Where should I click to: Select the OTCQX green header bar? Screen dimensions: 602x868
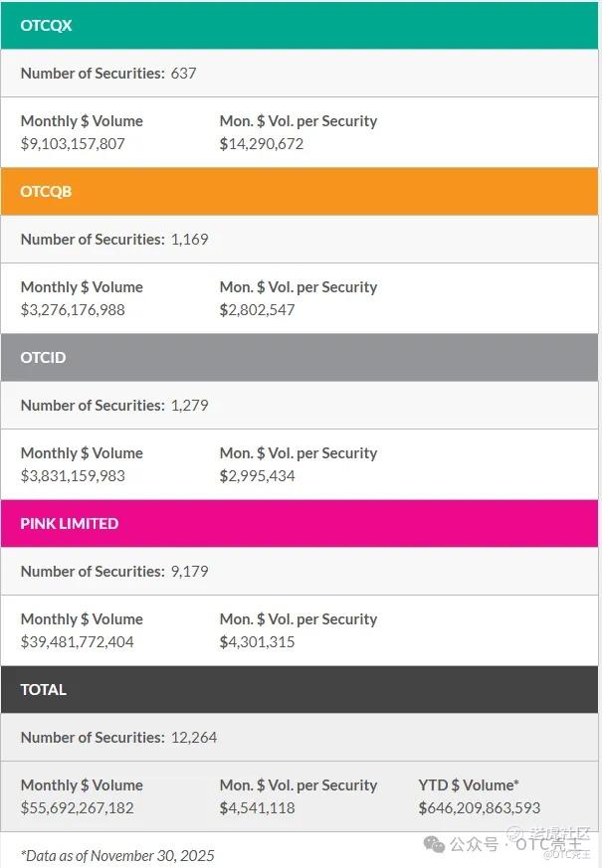[x=299, y=25]
